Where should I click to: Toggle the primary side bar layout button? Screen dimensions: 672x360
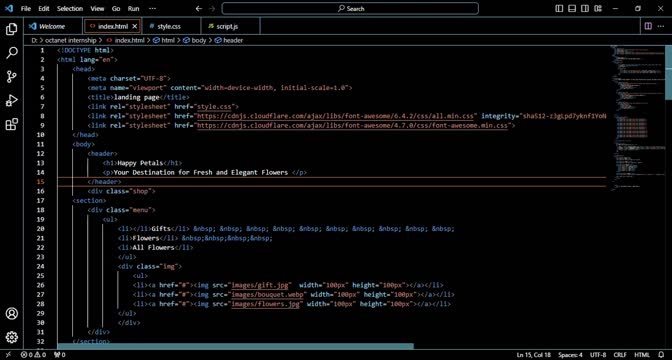point(559,9)
